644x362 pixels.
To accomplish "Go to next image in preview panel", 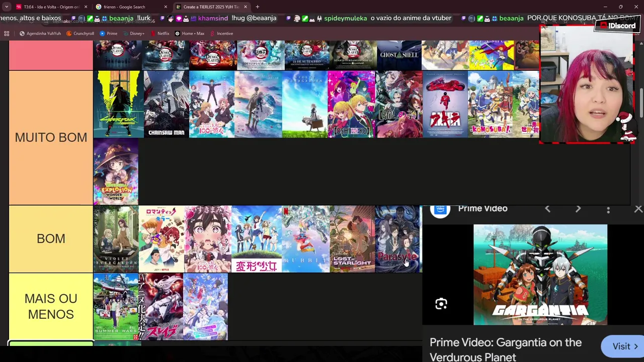I will pyautogui.click(x=578, y=209).
